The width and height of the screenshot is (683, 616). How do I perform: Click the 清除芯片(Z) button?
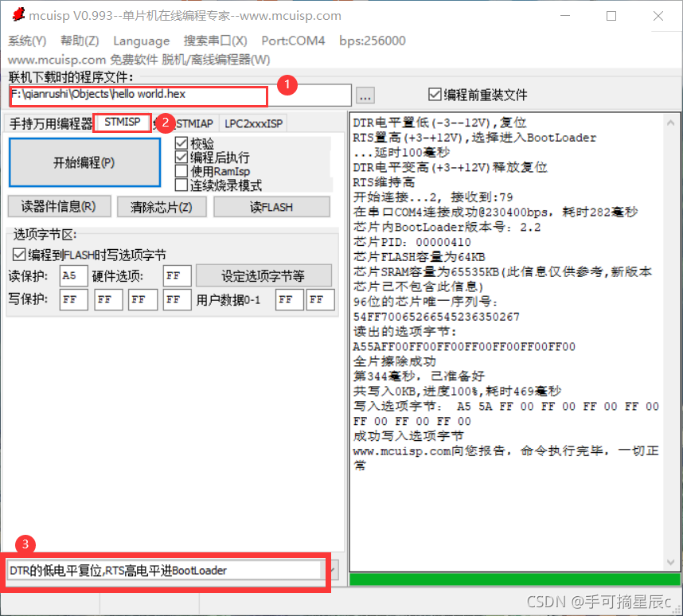pyautogui.click(x=162, y=206)
